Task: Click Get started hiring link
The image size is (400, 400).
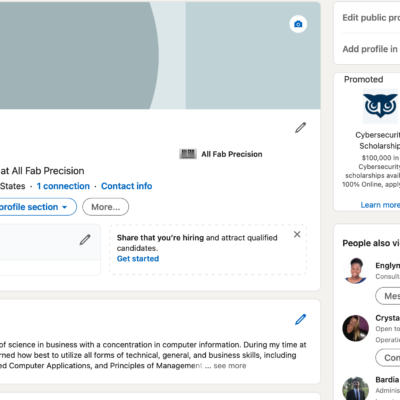Action: click(x=138, y=259)
